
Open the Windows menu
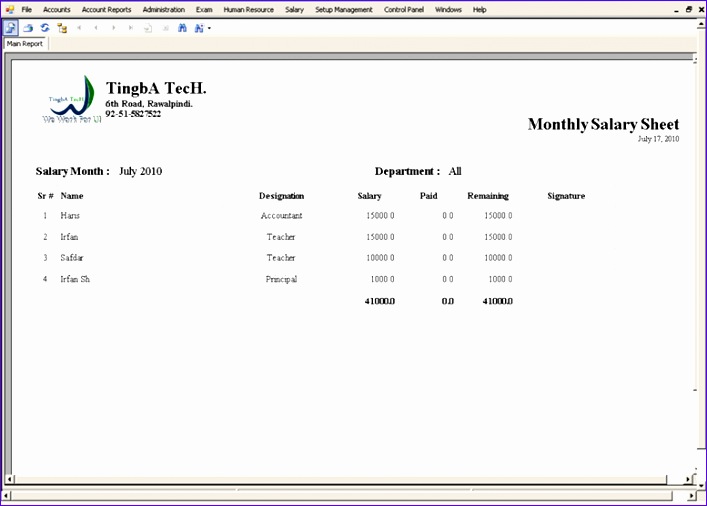click(448, 9)
